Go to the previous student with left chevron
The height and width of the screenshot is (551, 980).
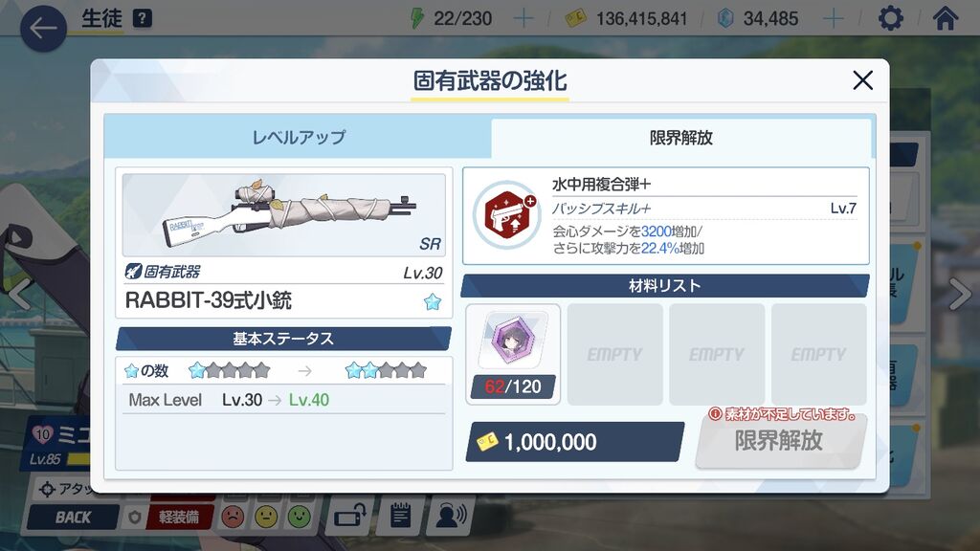point(19,293)
